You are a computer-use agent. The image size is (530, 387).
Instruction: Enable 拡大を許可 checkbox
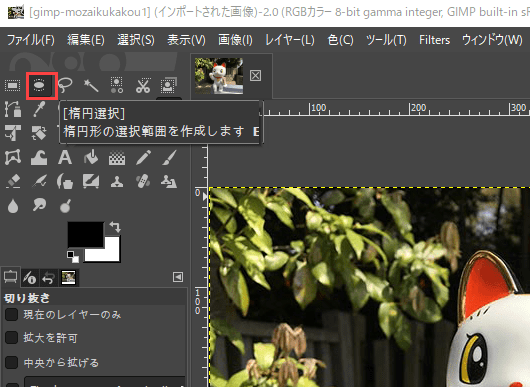tap(11, 337)
